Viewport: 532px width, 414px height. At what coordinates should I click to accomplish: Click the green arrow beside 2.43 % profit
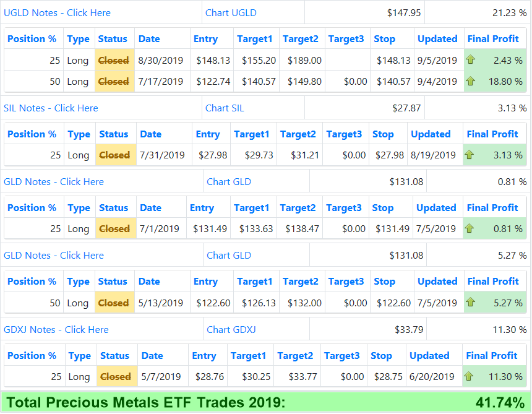click(x=471, y=61)
